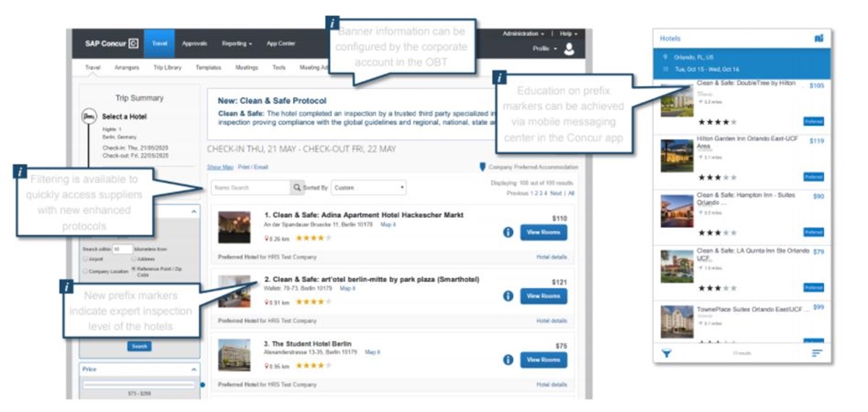Go to Next results page
This screenshot has height=412, width=868.
point(556,193)
